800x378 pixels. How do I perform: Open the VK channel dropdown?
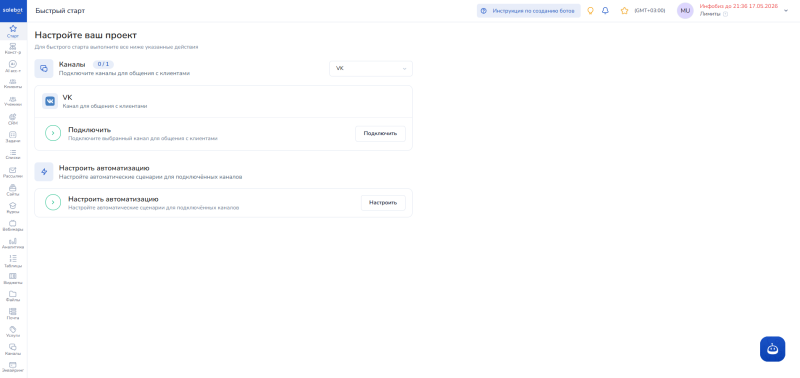pos(371,68)
